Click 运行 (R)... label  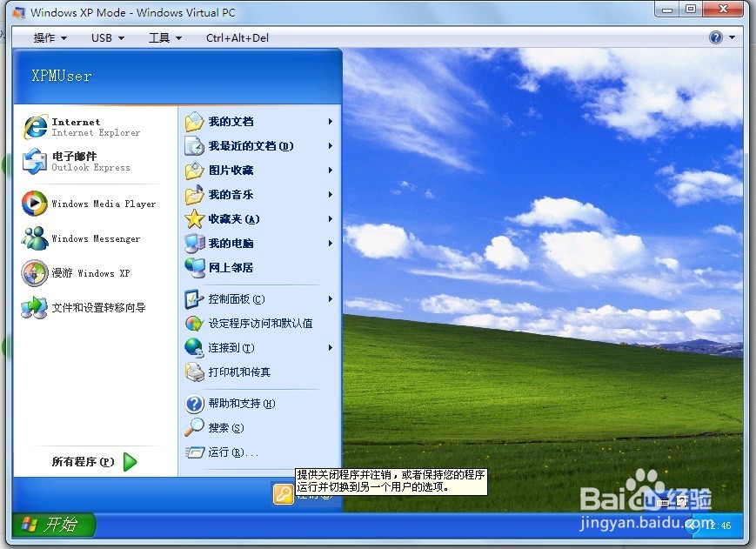click(x=233, y=452)
